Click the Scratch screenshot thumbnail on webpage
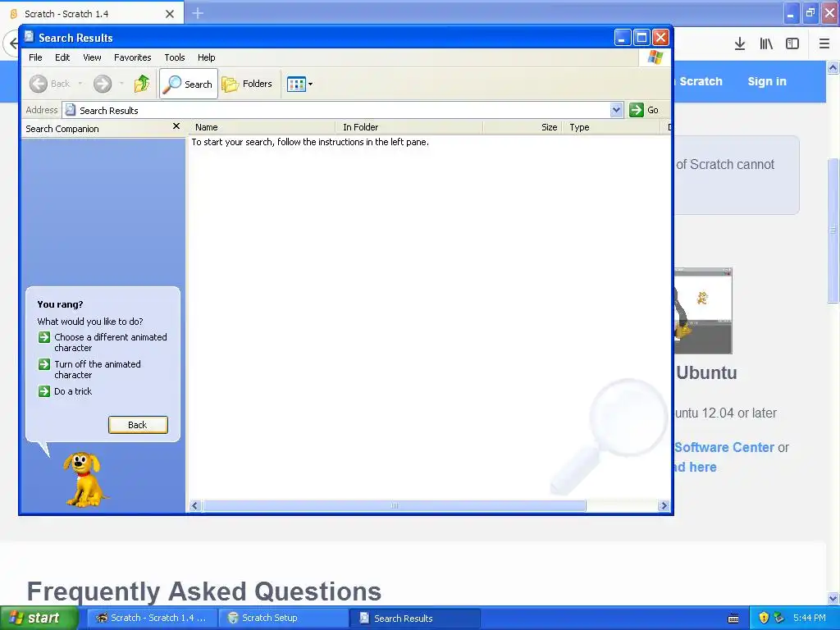 click(703, 311)
